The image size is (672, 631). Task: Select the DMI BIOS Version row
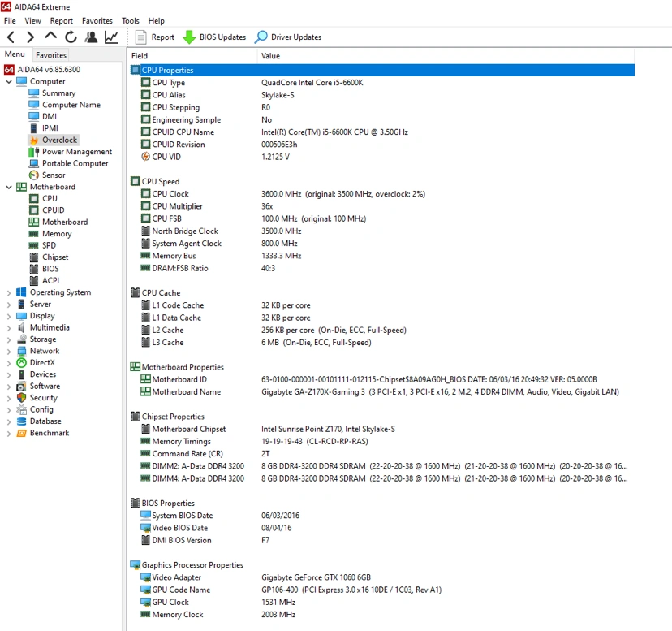point(382,541)
